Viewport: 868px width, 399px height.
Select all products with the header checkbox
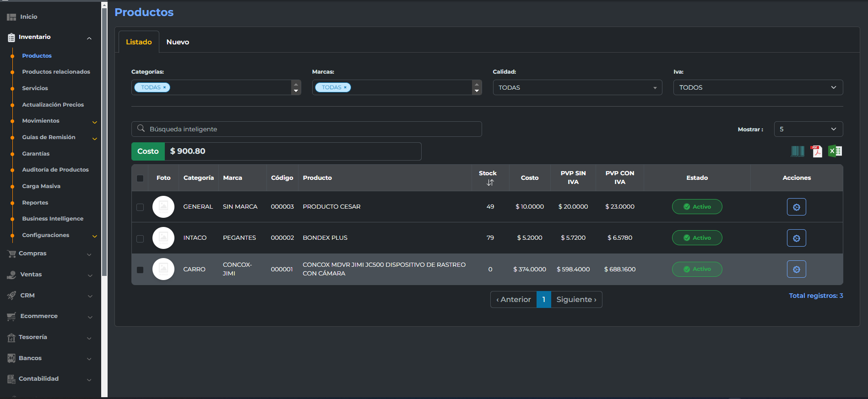pos(140,178)
